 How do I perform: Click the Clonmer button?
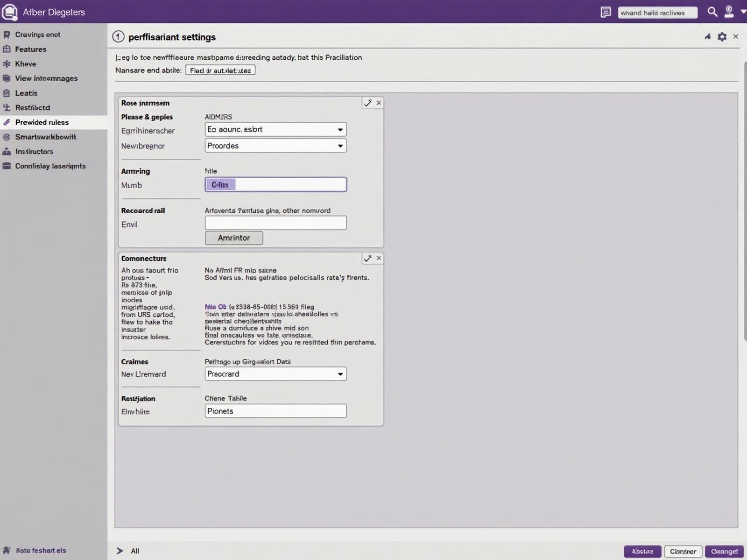[683, 551]
